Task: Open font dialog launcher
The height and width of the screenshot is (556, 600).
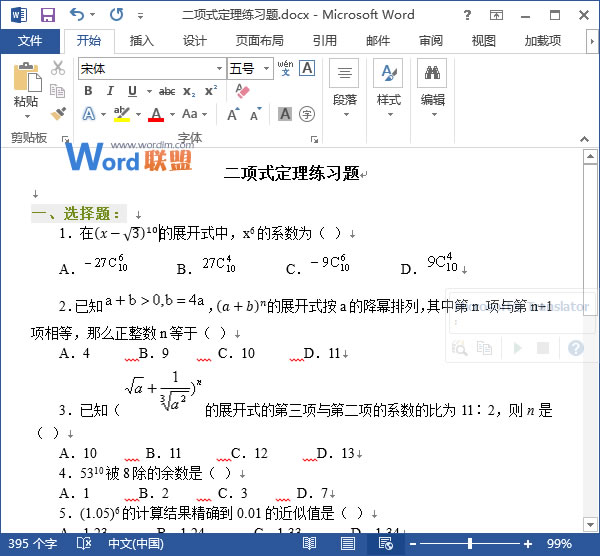Action: tap(314, 139)
